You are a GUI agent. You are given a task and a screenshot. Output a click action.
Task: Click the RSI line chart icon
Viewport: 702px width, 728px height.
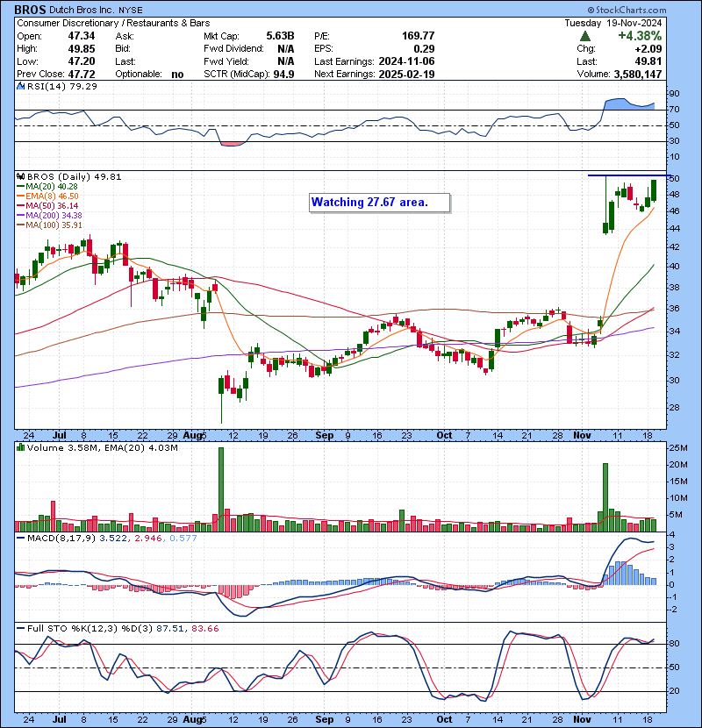point(21,86)
